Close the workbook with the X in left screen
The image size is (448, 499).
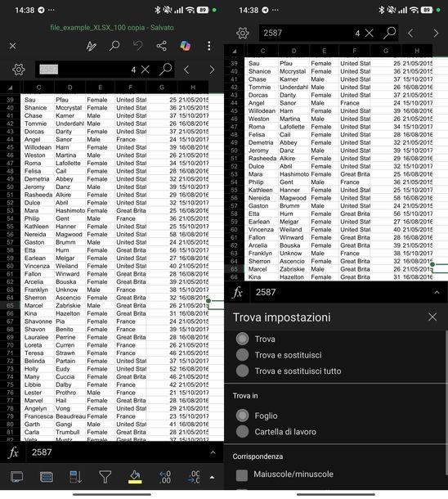click(13, 46)
